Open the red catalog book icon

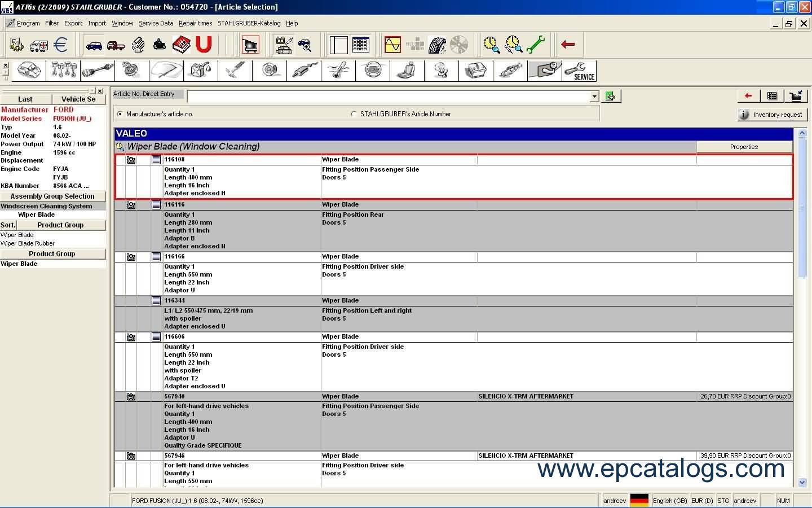pyautogui.click(x=182, y=45)
